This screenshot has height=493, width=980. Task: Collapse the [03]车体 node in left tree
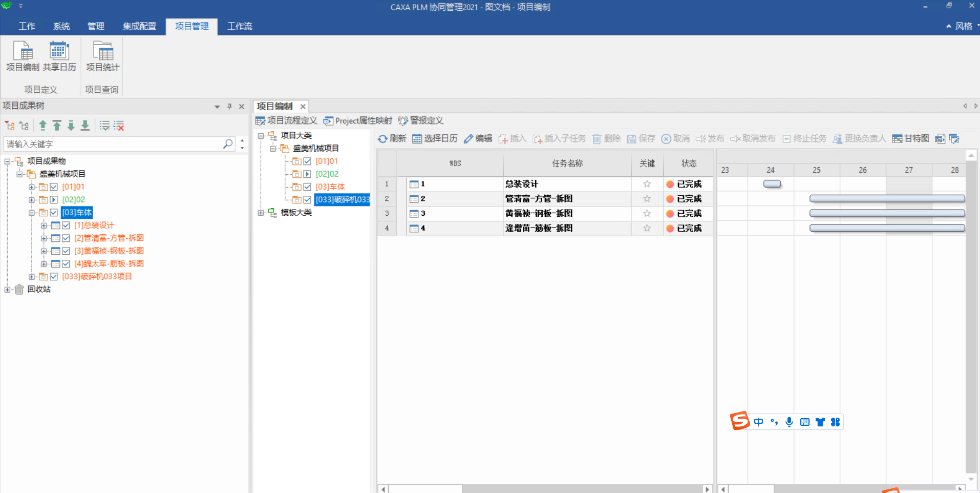(x=32, y=213)
